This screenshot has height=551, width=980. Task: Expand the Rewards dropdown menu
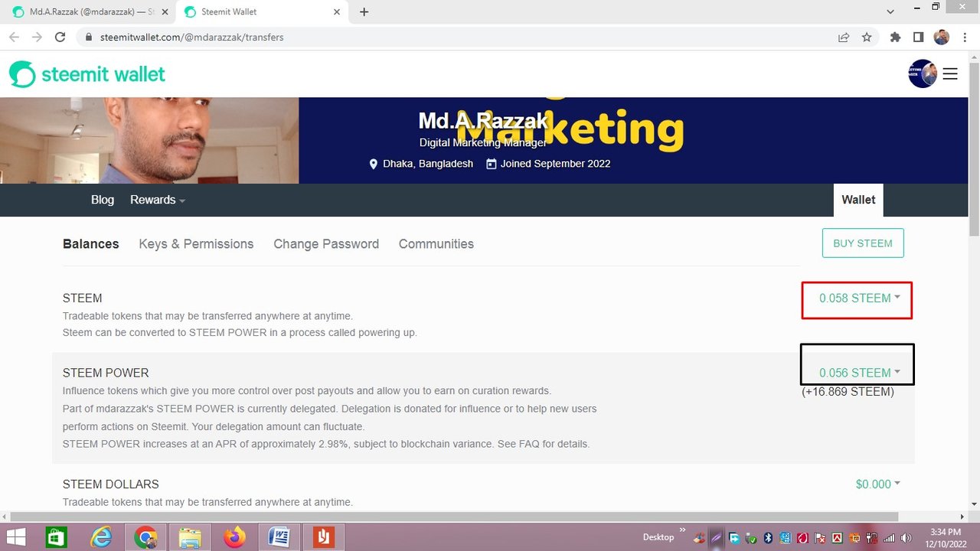click(x=158, y=200)
